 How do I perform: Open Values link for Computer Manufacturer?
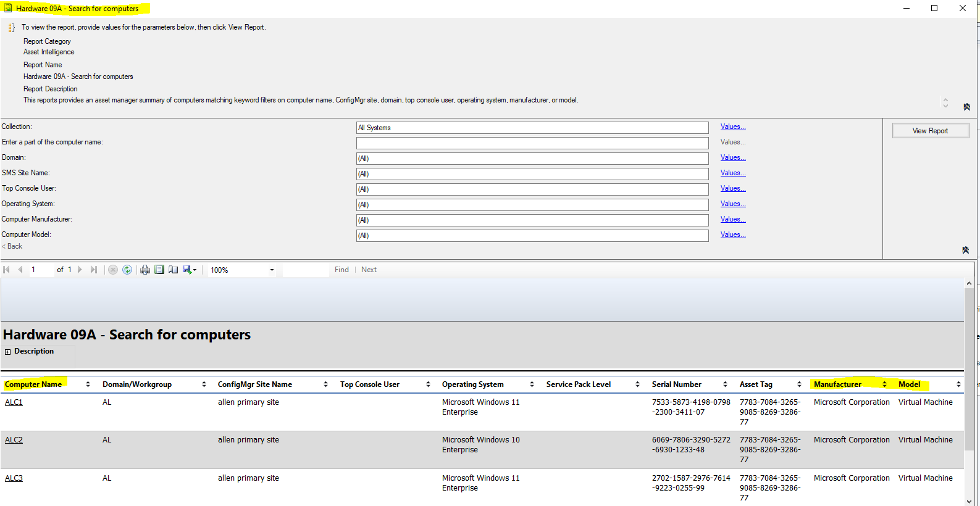[733, 219]
